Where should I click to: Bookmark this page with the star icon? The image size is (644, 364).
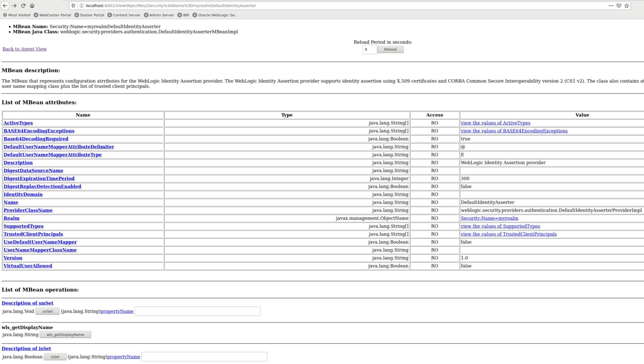[x=626, y=6]
